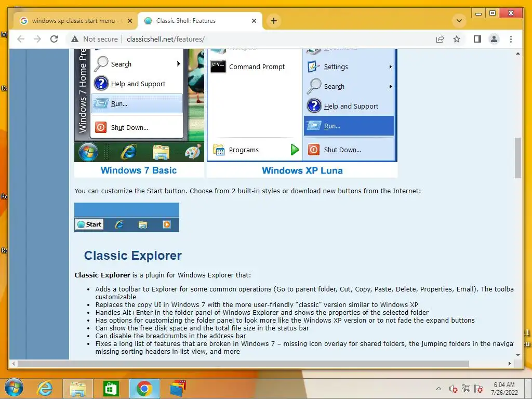This screenshot has width=532, height=399.
Task: Launch Internet Explorer from the taskbar
Action: (45, 389)
